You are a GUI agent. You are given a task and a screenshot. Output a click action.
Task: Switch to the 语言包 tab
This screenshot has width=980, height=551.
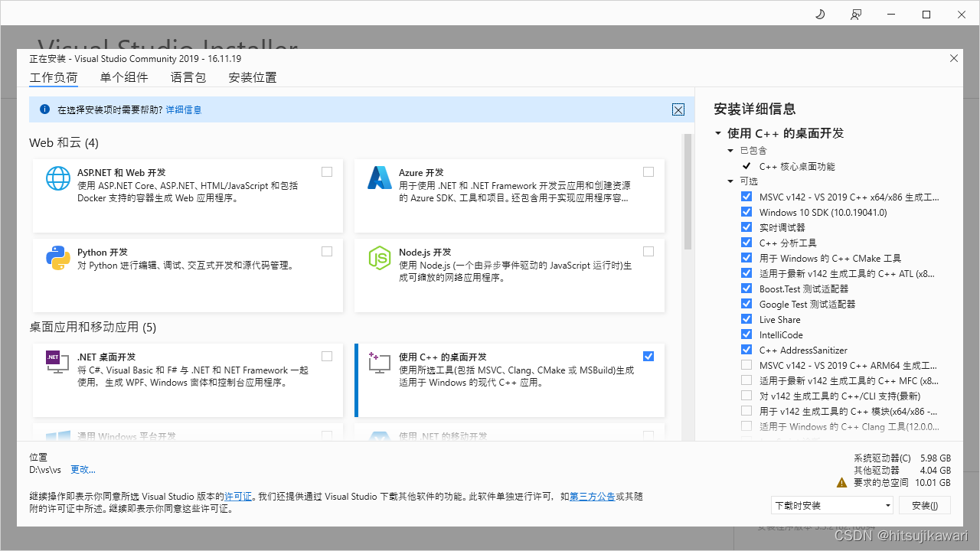click(188, 77)
